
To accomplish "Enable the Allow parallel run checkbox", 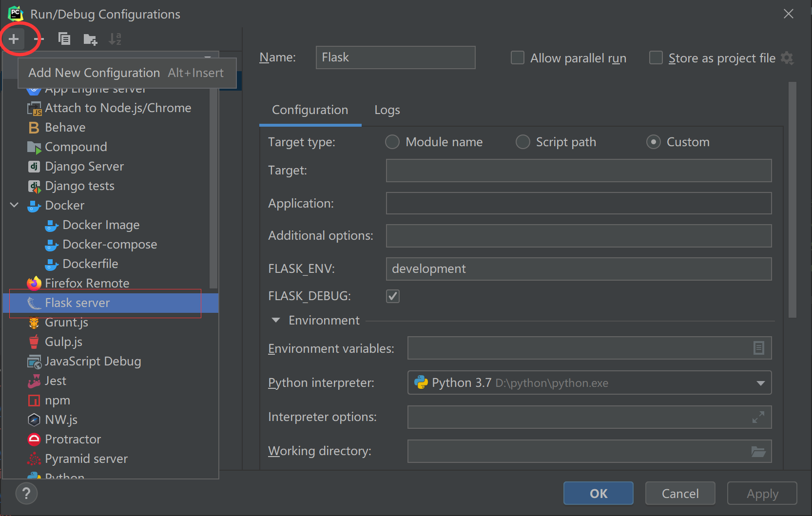I will coord(517,58).
